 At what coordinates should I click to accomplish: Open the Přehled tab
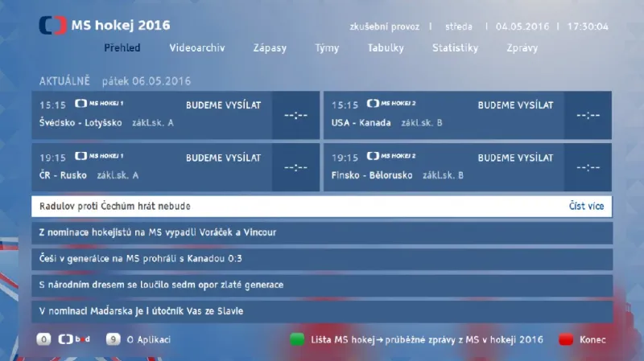(122, 48)
